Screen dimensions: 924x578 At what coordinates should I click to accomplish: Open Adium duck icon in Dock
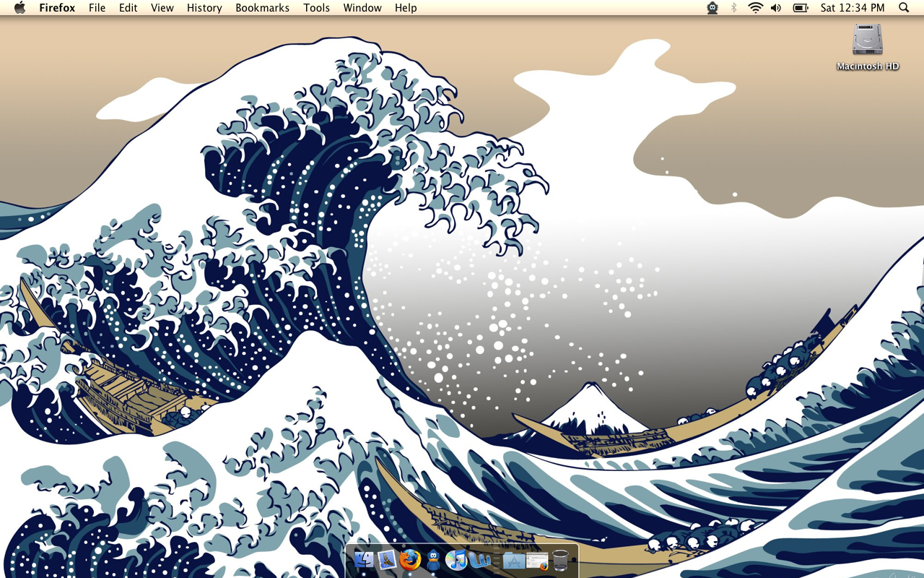point(433,560)
